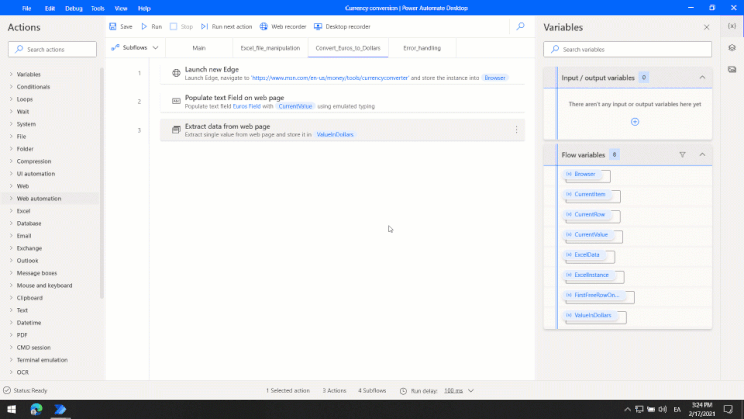Switch to the Main subflow tab
The image size is (744, 419).
coord(199,48)
